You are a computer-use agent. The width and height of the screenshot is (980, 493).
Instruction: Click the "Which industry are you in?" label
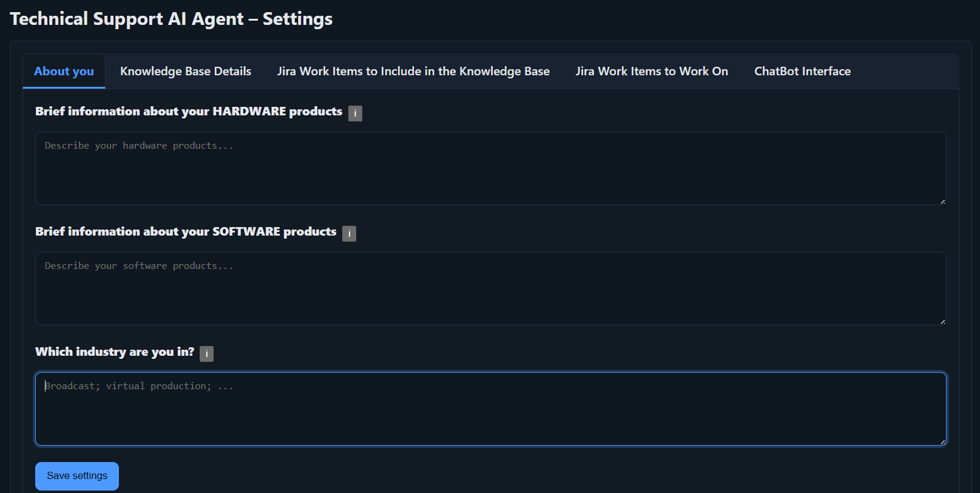(115, 352)
